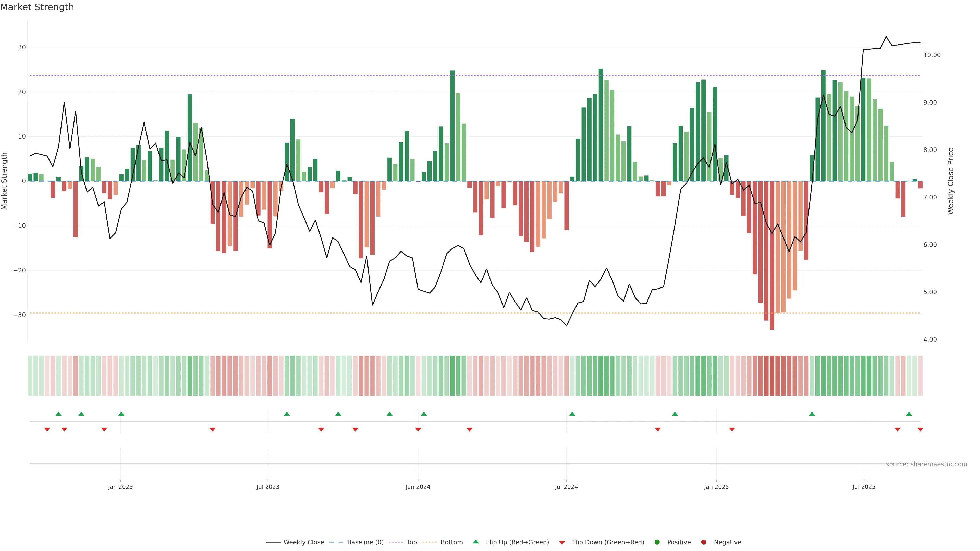Click the Jan 2023 x-axis label
The image size is (980, 551).
120,487
